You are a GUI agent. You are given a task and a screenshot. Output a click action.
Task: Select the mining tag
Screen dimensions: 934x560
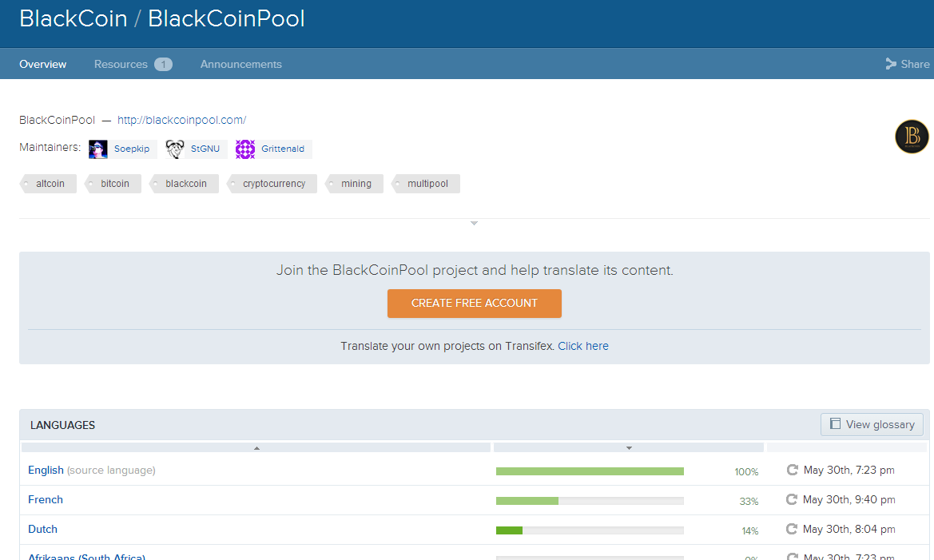point(355,184)
